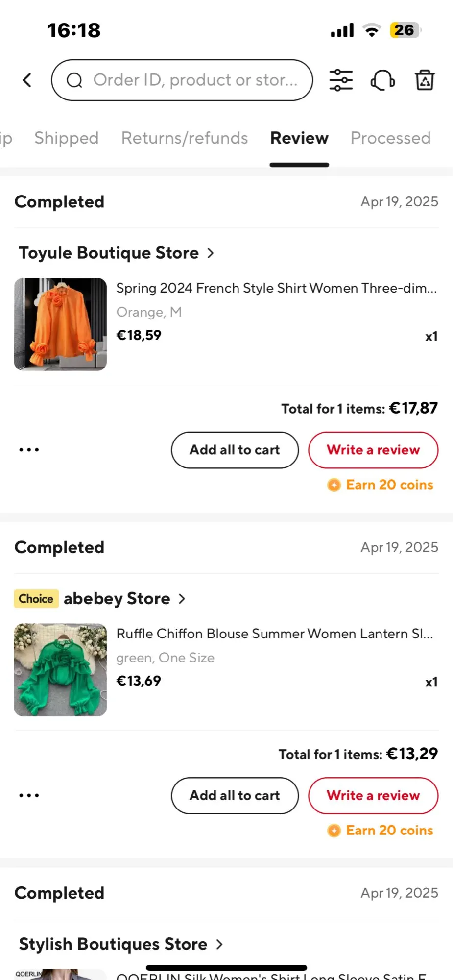The image size is (453, 980).
Task: Open the order filter settings icon
Action: [341, 80]
